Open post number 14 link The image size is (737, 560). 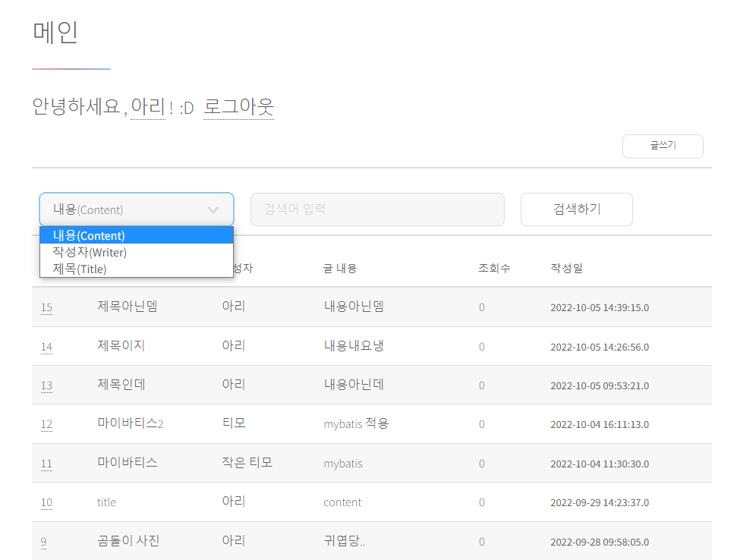[46, 347]
